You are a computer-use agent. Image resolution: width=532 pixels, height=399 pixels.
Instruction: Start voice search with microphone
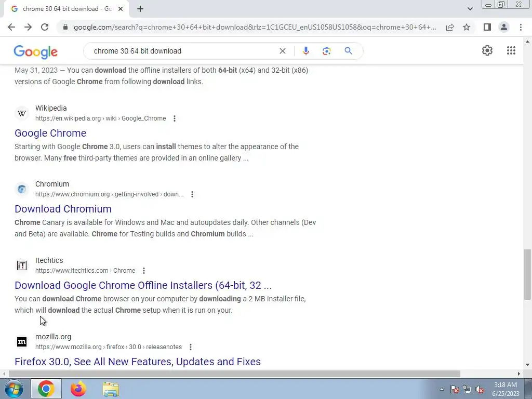[x=305, y=51]
